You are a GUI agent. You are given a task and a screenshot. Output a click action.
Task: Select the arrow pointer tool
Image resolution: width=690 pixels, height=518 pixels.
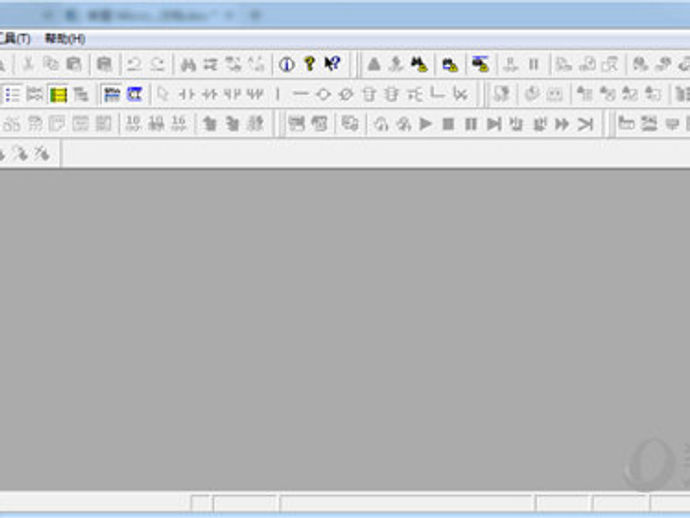163,94
